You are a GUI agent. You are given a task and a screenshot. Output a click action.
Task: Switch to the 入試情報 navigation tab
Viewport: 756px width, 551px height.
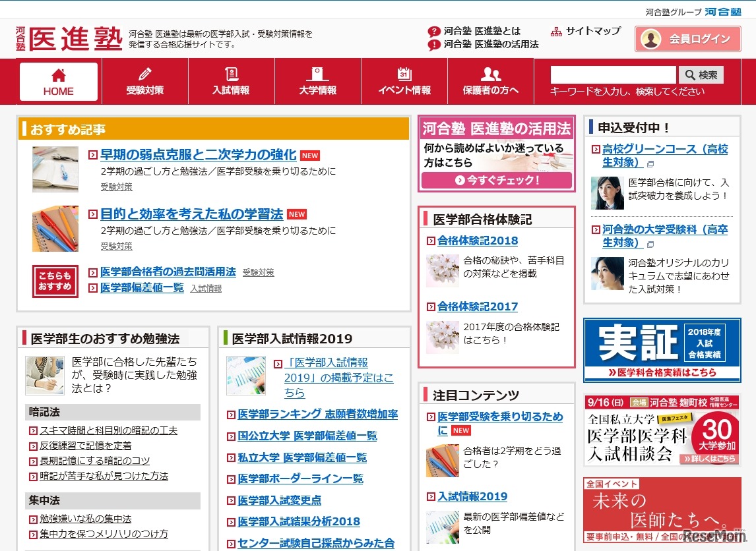tap(231, 81)
